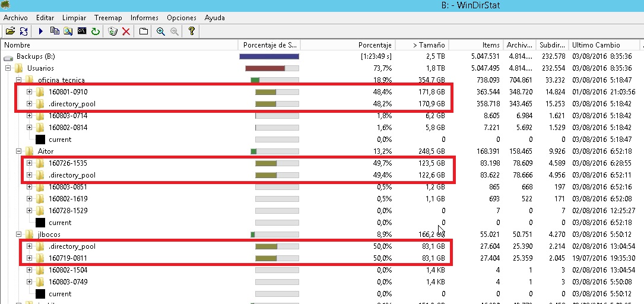644x304 pixels.
Task: Click the red X permanent delete icon
Action: pos(126,31)
